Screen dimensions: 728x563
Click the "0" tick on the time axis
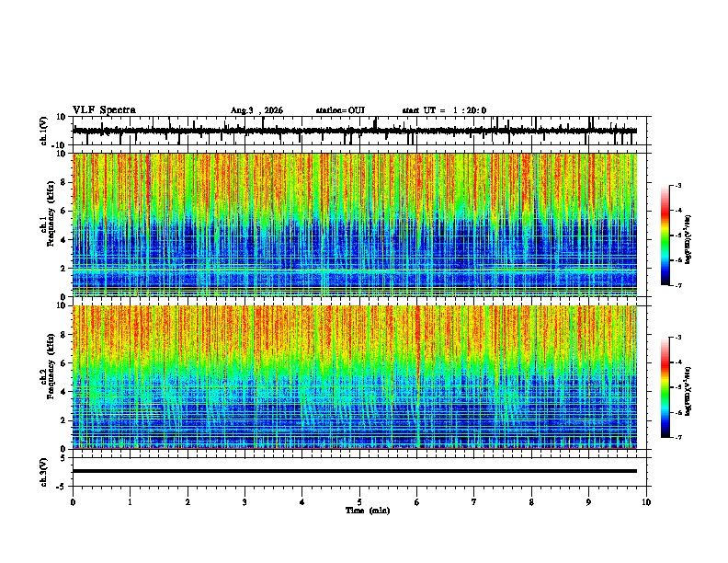click(73, 502)
